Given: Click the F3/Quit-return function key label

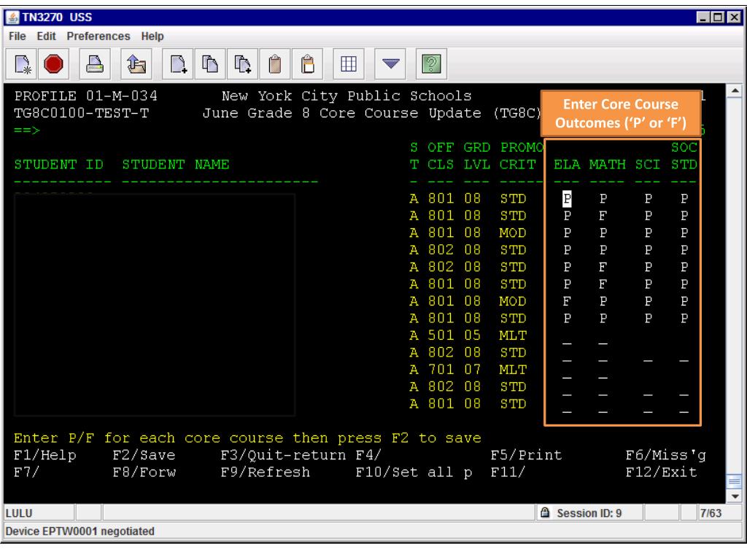Looking at the screenshot, I should (x=284, y=455).
